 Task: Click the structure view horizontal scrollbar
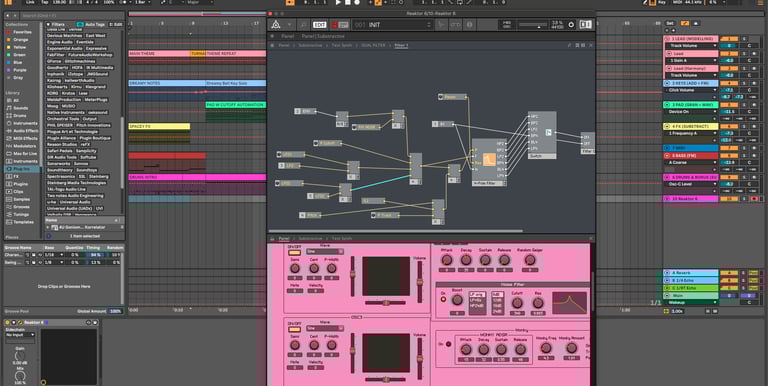[x=396, y=230]
